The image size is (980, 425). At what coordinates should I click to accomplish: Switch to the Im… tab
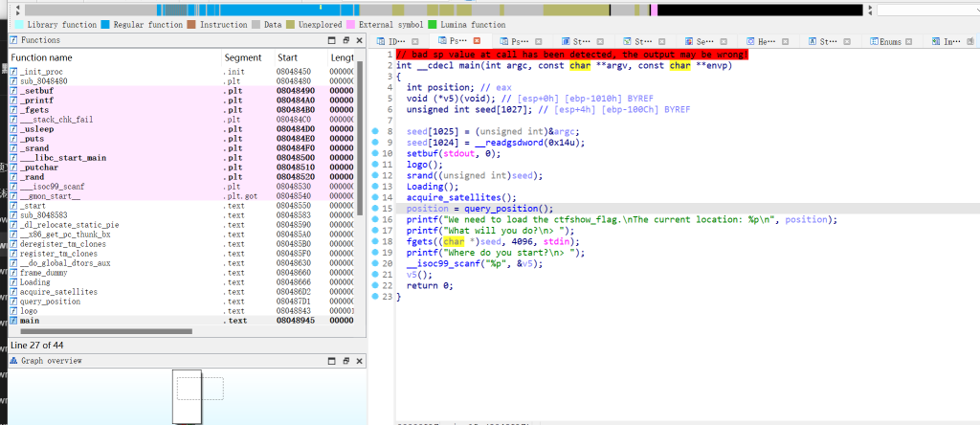click(947, 41)
